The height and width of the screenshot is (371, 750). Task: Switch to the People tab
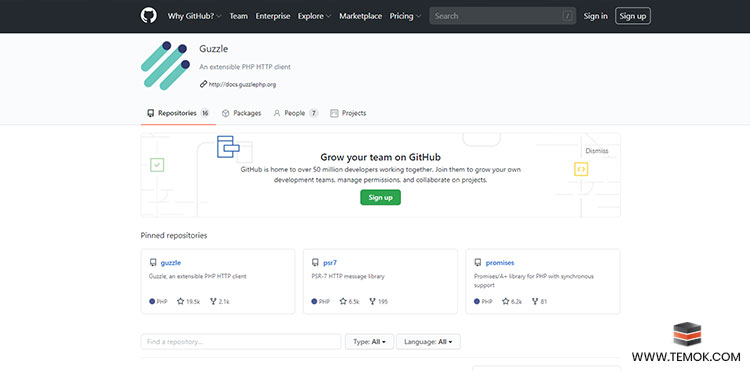295,113
